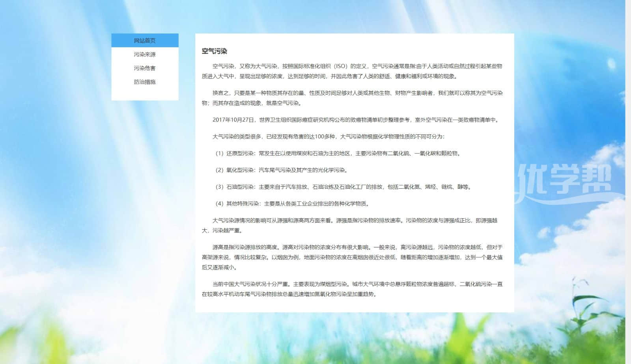
Task: Click list item (1) 还原型污染
Action: (338, 154)
